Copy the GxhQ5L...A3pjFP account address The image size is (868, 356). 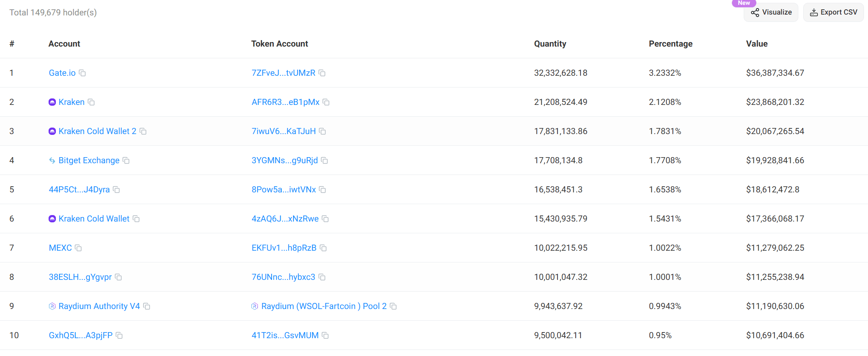[x=119, y=335]
